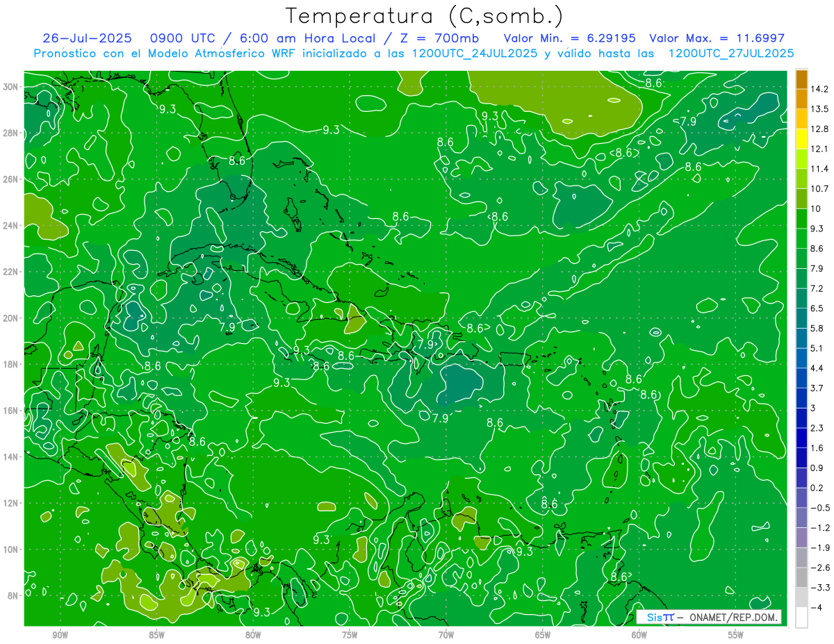
Task: Click the colorbar label "-1.9"
Action: 820,547
